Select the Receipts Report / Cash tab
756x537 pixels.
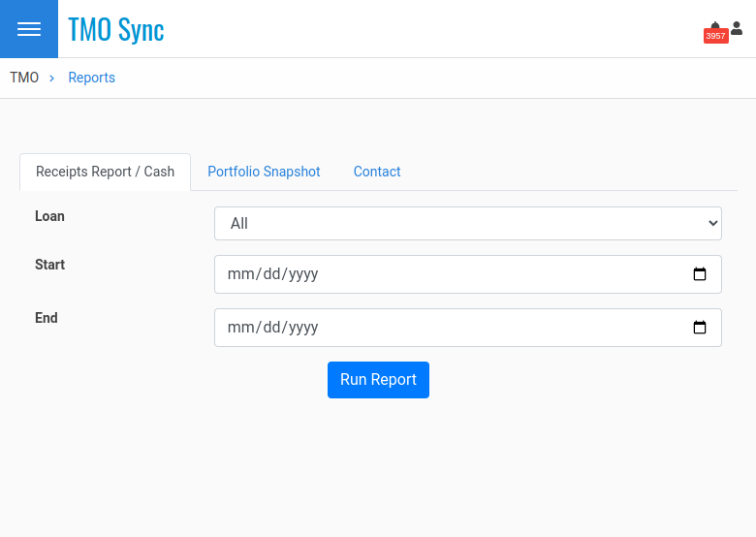[x=105, y=172]
